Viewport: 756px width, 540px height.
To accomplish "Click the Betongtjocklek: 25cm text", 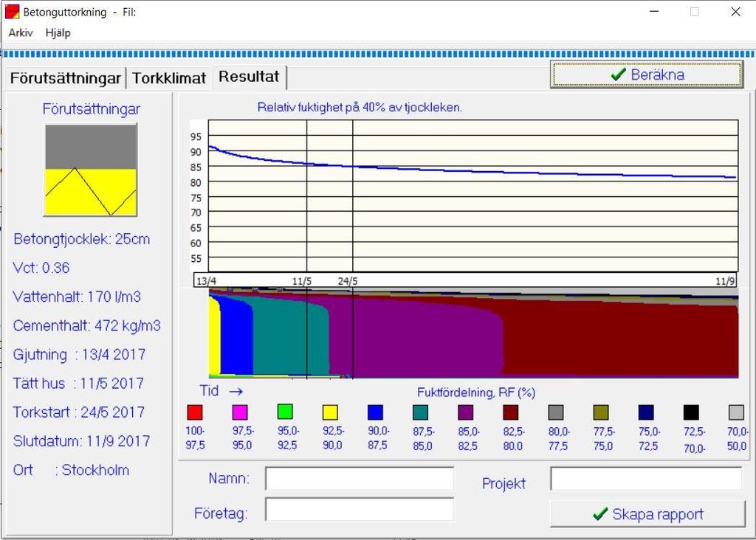I will (x=81, y=239).
